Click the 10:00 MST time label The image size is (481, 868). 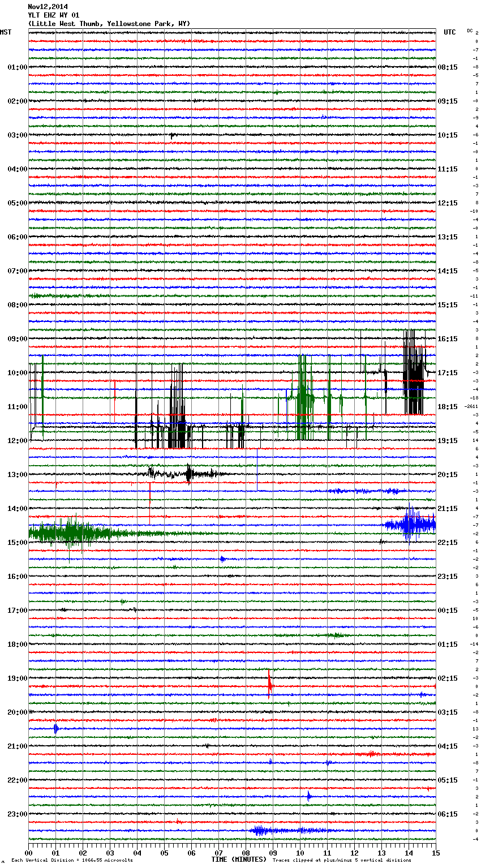click(17, 373)
